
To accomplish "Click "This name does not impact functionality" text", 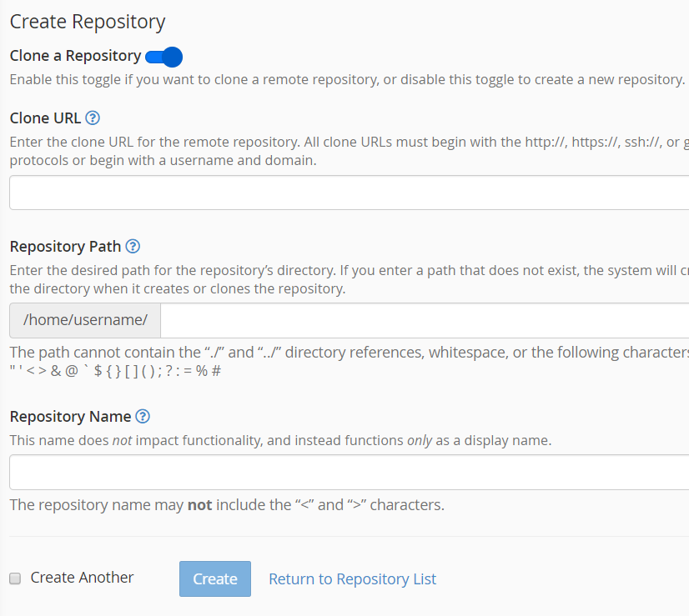I will point(280,440).
